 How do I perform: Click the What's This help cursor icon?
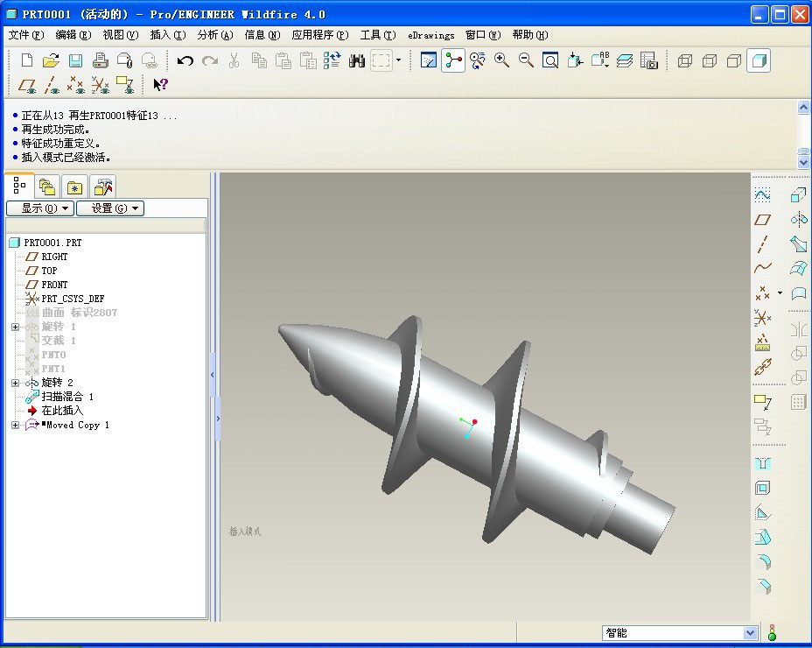160,84
